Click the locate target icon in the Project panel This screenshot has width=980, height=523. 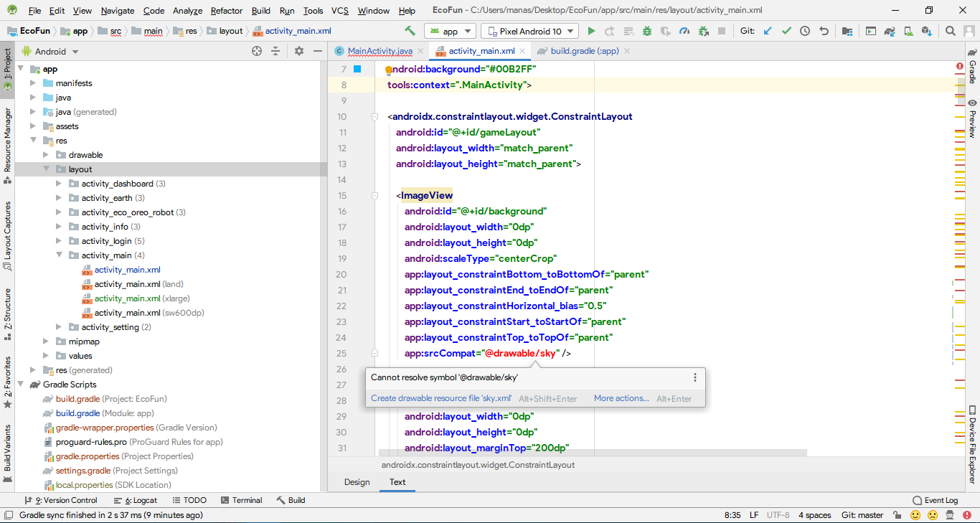coord(257,51)
